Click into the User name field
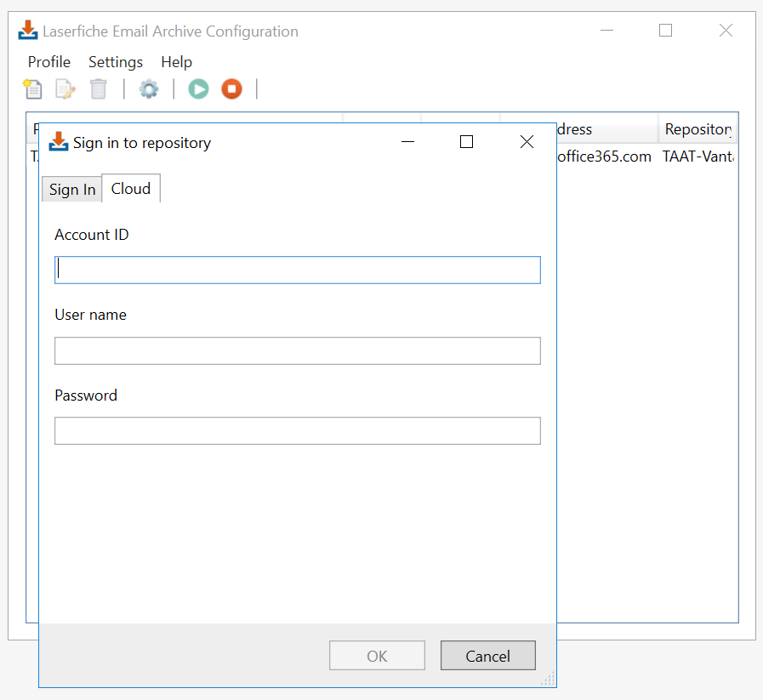Screen dimensions: 763x700 click(298, 350)
